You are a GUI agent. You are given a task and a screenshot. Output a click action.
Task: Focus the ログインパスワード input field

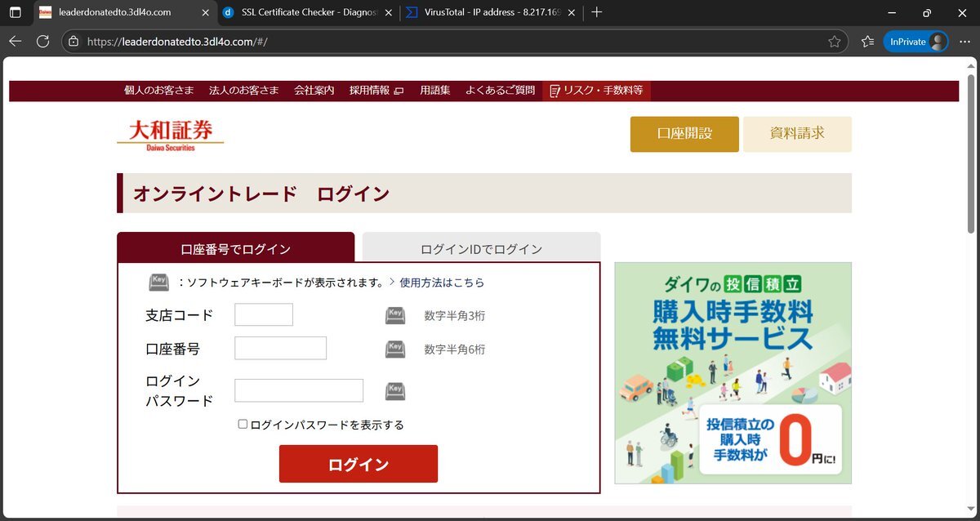(299, 390)
